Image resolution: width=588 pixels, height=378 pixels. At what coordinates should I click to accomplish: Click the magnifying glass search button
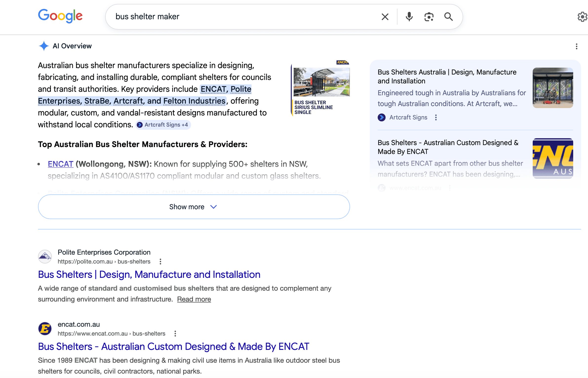(448, 17)
